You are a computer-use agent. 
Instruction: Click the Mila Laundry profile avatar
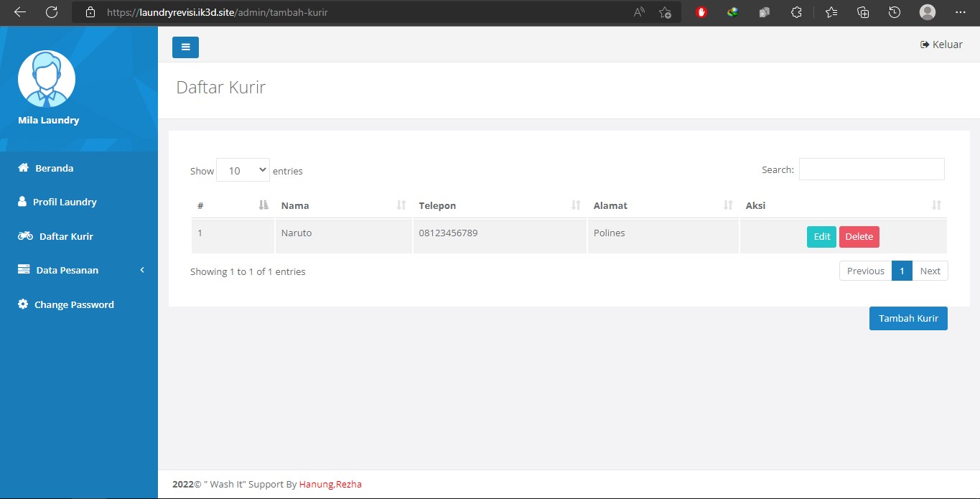click(47, 79)
